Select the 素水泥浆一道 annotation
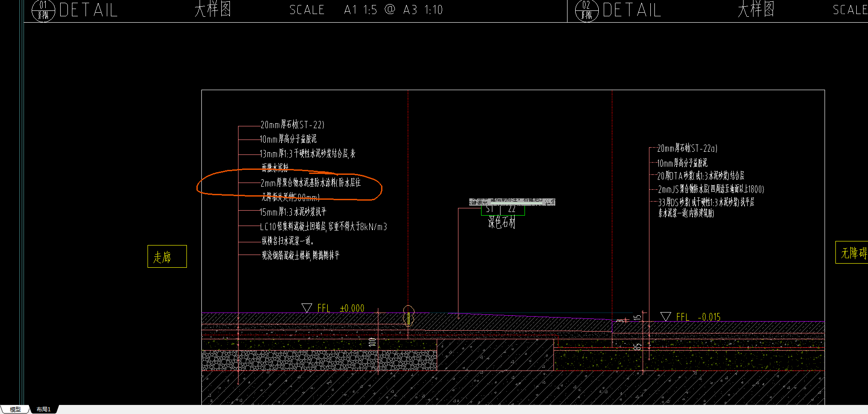Screen dimensions: 868x414 point(686,213)
